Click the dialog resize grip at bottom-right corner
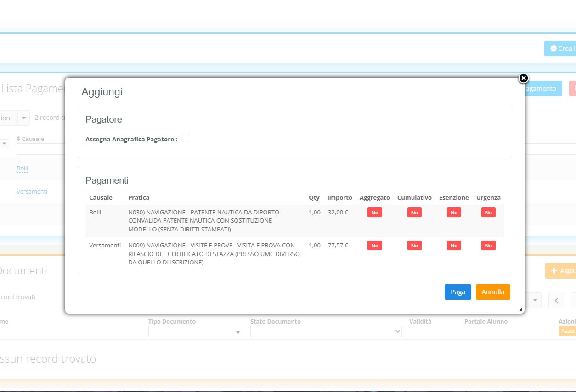Viewport: 576px width, 392px height. (520, 310)
